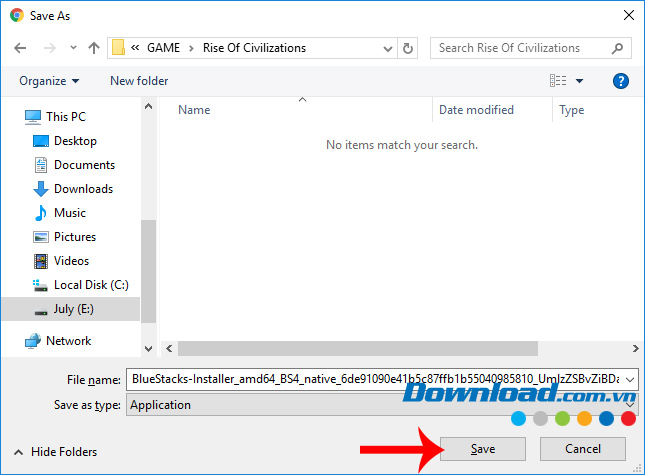The width and height of the screenshot is (645, 475).
Task: Change the view with the view icon
Action: 558,81
